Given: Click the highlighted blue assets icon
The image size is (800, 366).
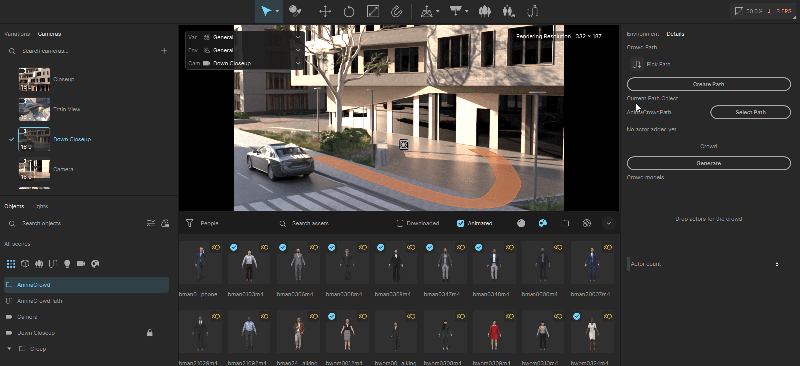Looking at the screenshot, I should coord(543,223).
